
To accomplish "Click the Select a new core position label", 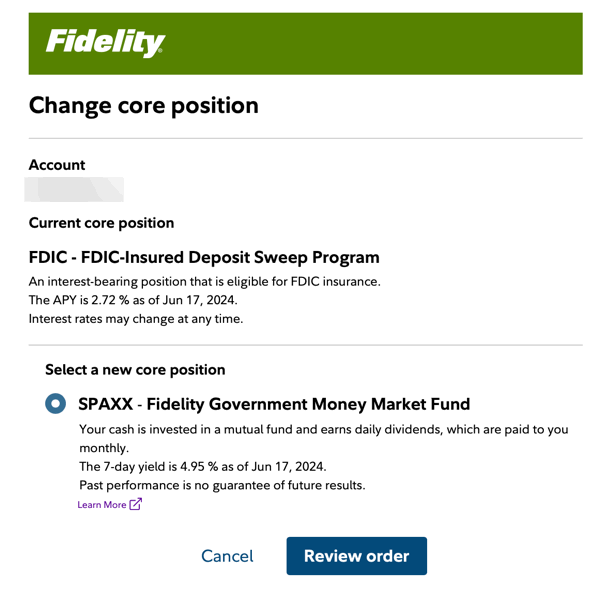I will pos(135,369).
